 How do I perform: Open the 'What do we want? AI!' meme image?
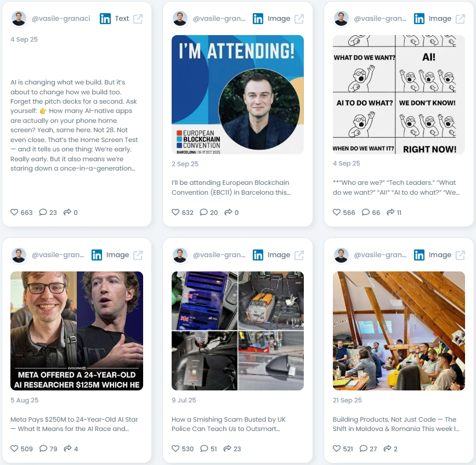click(x=399, y=94)
